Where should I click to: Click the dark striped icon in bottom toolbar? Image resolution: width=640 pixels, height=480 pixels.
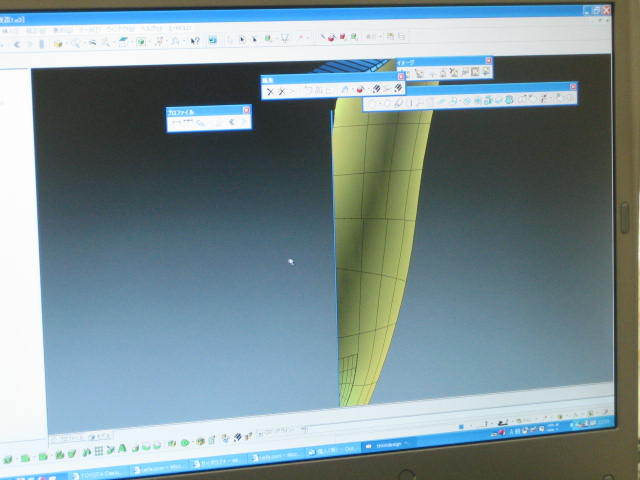238,438
